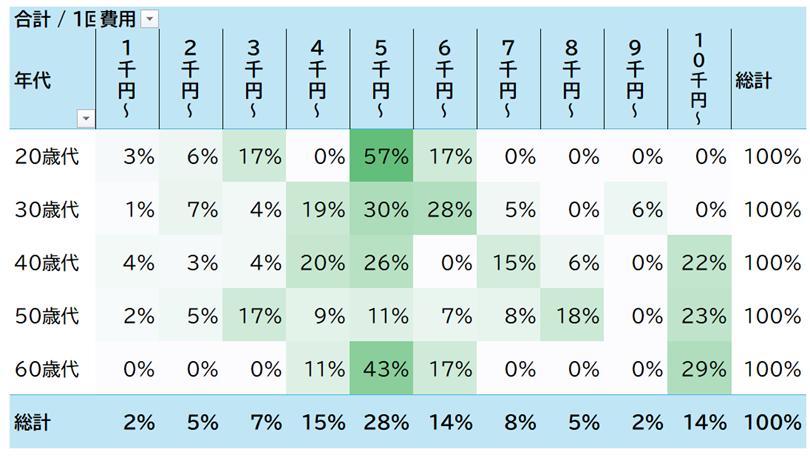Viewport: 810px width, 466px height.
Task: Select the 30歳代 row label
Action: click(47, 209)
